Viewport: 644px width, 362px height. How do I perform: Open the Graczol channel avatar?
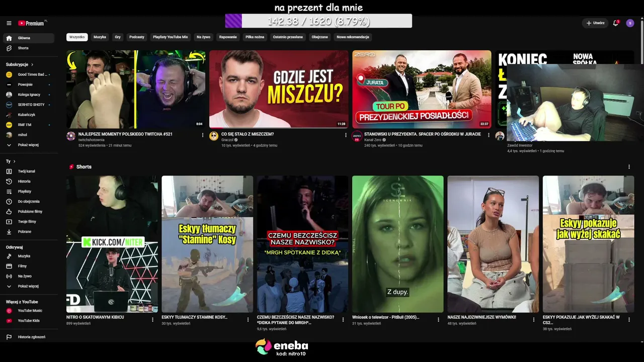pos(214,136)
